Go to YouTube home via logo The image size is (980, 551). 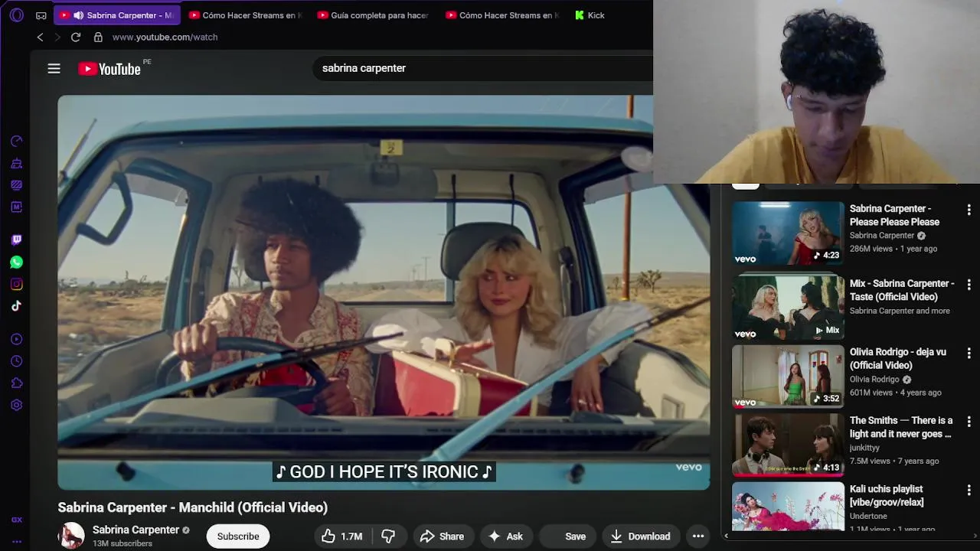(109, 69)
